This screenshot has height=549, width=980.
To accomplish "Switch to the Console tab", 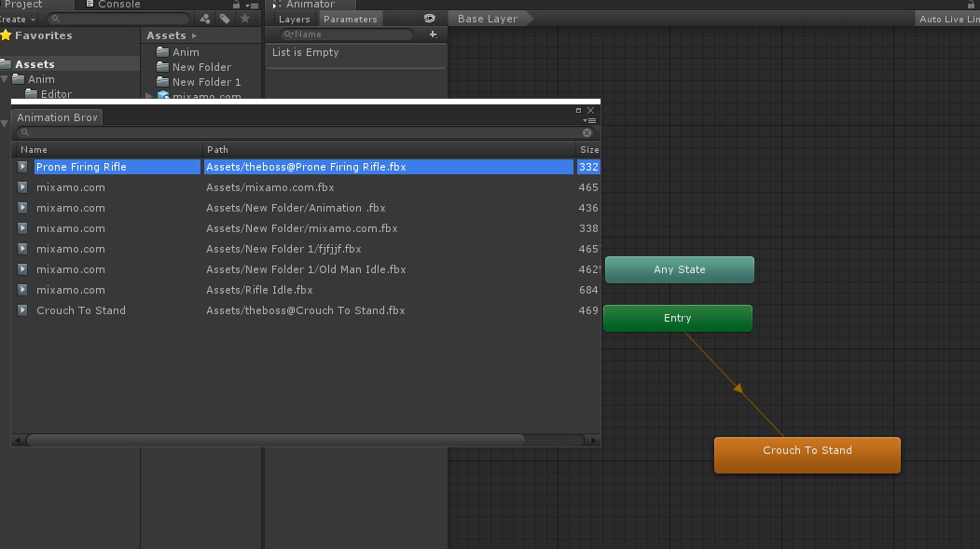I will click(x=113, y=5).
